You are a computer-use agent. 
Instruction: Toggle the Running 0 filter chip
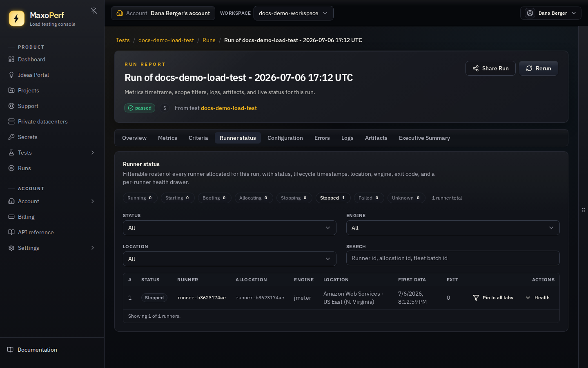tap(140, 198)
